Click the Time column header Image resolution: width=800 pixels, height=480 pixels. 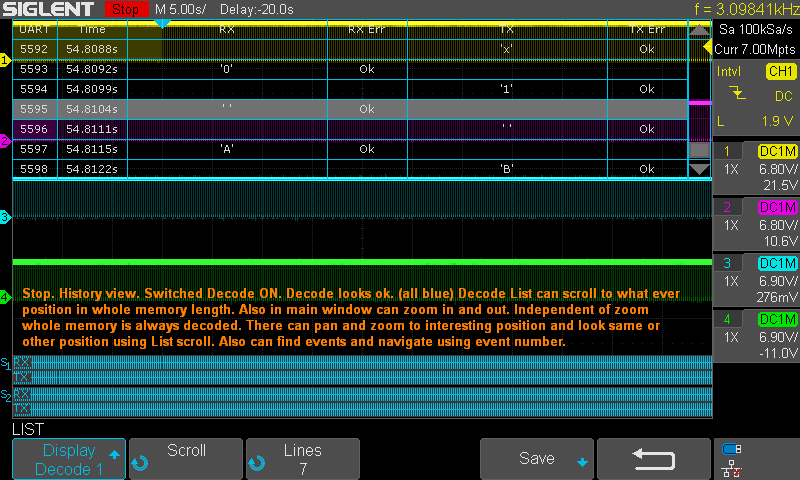(92, 30)
